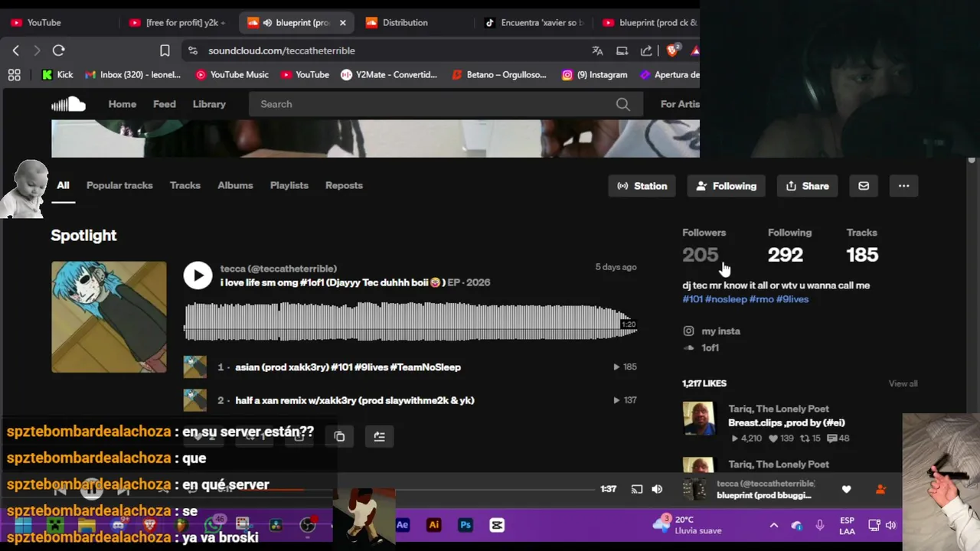Mute the player volume speaker

[657, 489]
